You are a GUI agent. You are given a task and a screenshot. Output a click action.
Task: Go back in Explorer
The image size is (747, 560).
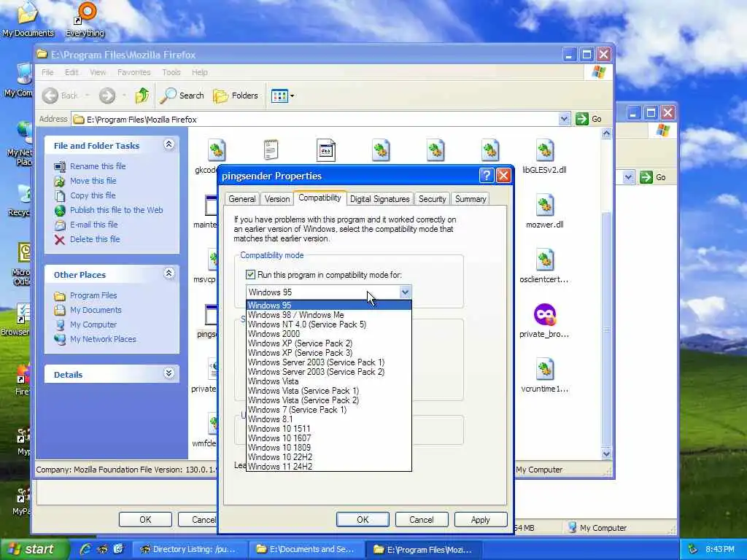(60, 96)
